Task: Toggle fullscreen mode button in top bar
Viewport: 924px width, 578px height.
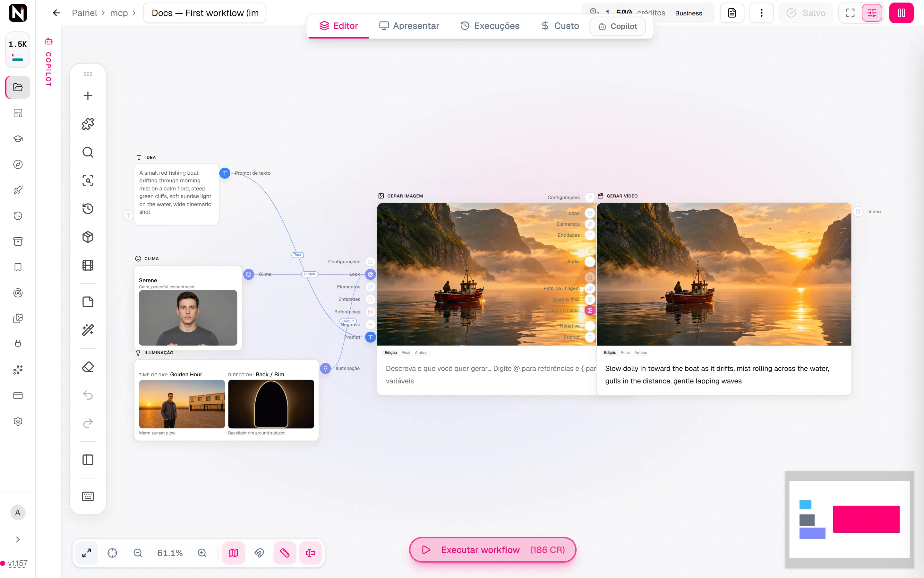Action: (850, 13)
